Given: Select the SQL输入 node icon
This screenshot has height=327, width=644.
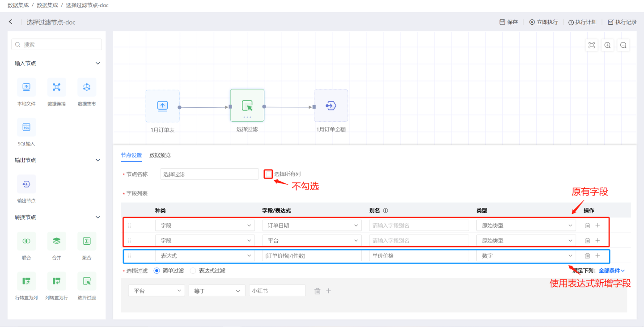Looking at the screenshot, I should 26,127.
